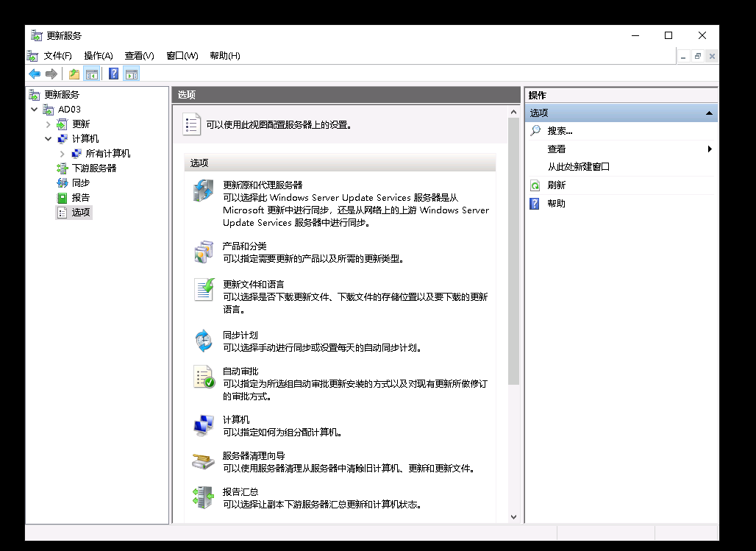Open 报告汇总 option link

[x=240, y=492]
